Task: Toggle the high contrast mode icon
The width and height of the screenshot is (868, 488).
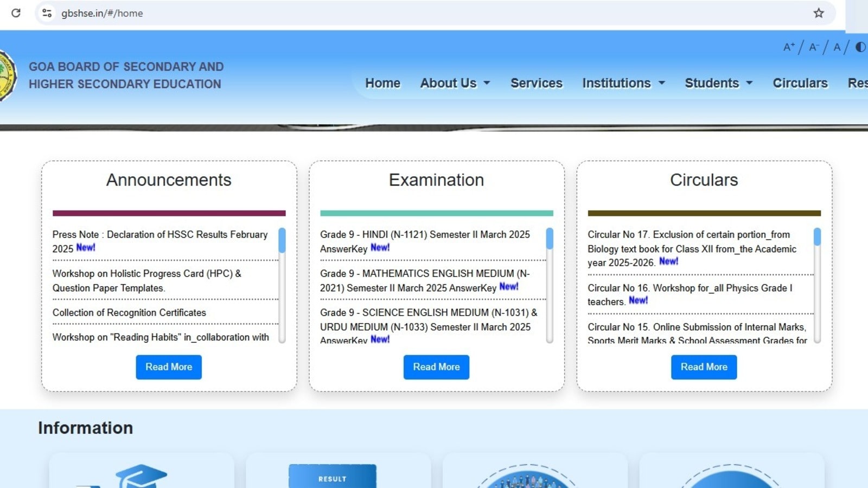Action: pyautogui.click(x=860, y=47)
